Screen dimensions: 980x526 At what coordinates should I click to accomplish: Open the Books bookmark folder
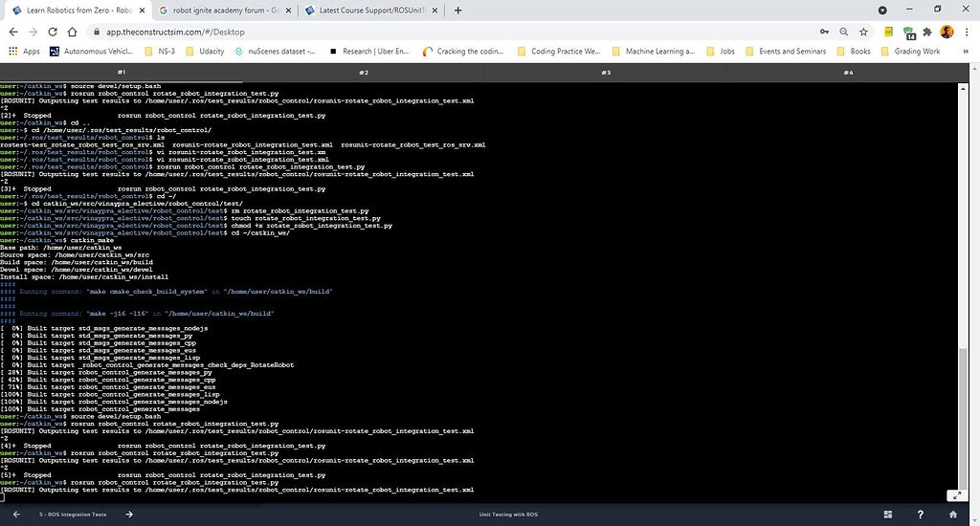(854, 52)
